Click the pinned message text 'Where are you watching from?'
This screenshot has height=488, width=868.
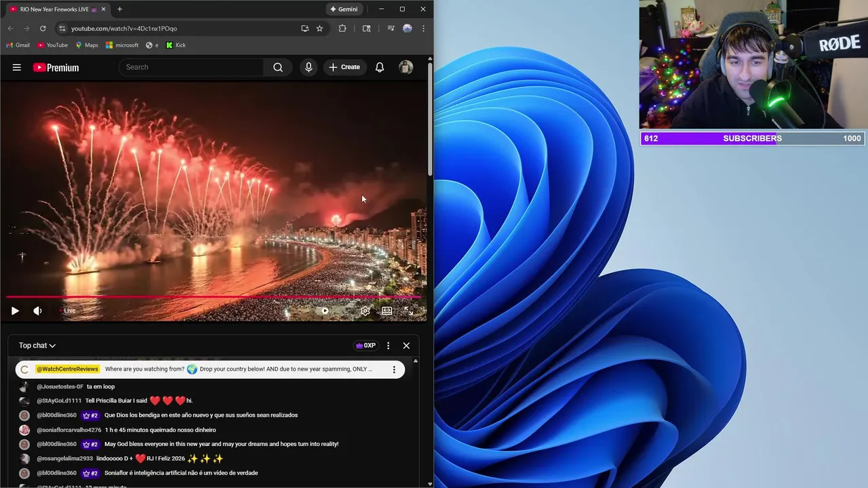coord(144,369)
